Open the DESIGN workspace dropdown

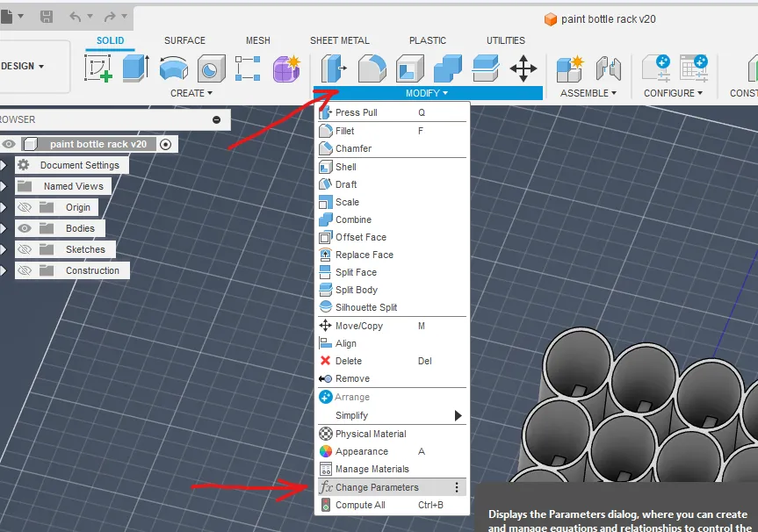coord(22,66)
